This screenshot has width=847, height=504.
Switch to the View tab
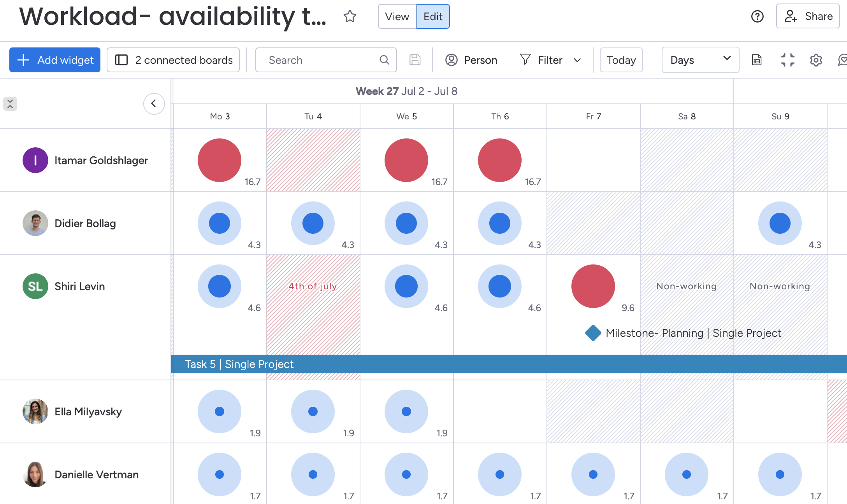coord(397,16)
